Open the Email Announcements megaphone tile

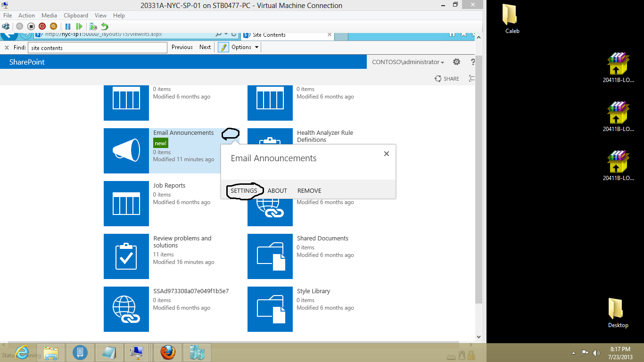point(126,151)
